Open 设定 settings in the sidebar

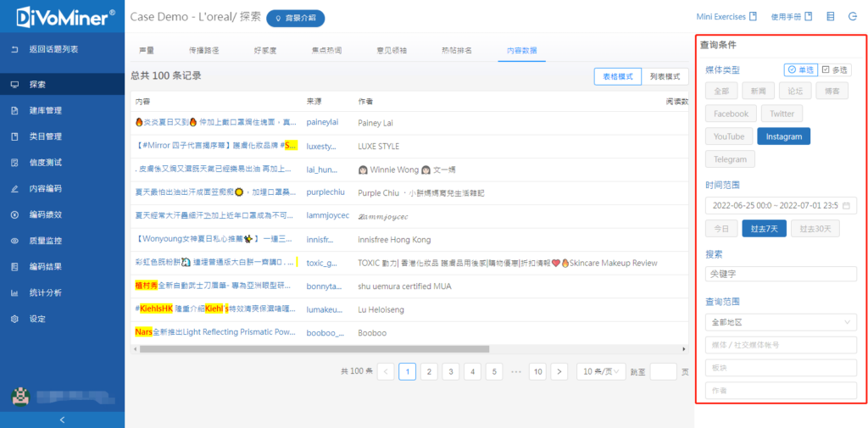pyautogui.click(x=37, y=320)
